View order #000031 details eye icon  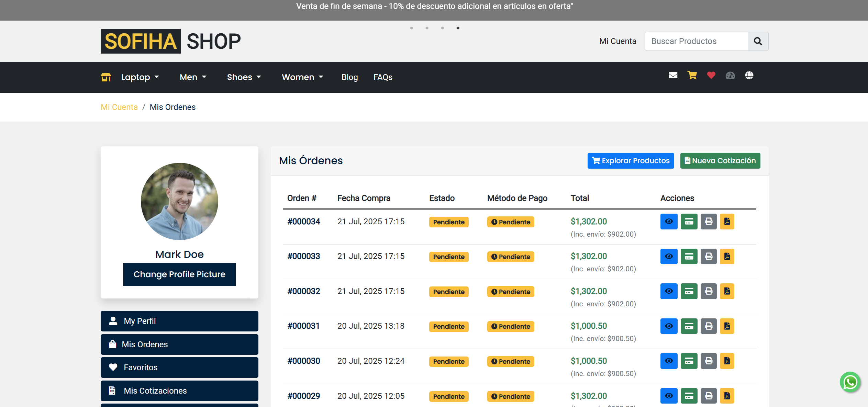click(669, 326)
